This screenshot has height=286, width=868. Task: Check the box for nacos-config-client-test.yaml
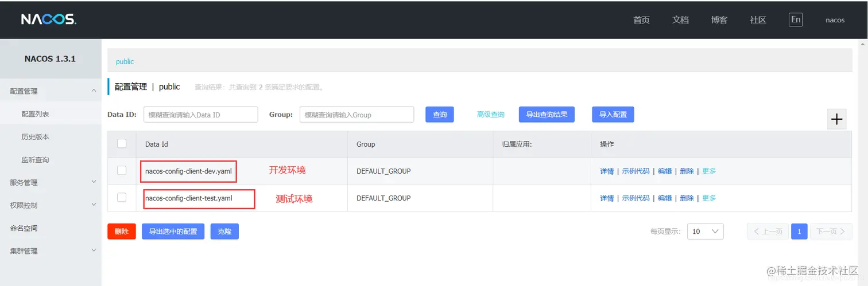coord(122,198)
